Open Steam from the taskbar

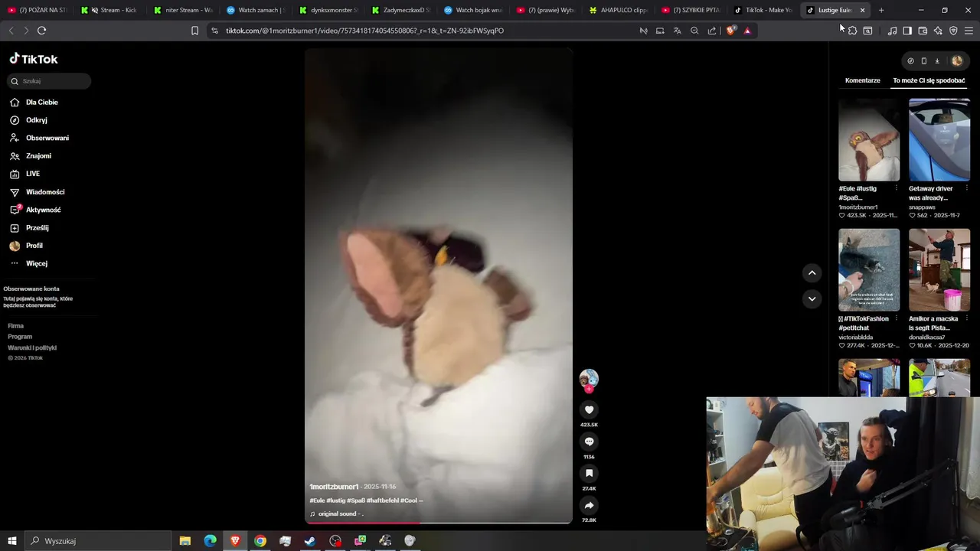(x=310, y=541)
